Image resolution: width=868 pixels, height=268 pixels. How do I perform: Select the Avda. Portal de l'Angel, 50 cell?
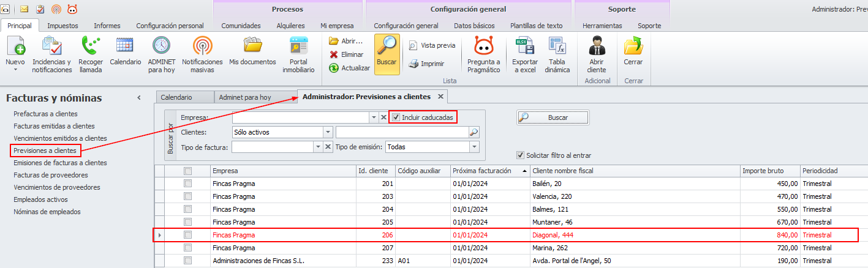pyautogui.click(x=635, y=260)
